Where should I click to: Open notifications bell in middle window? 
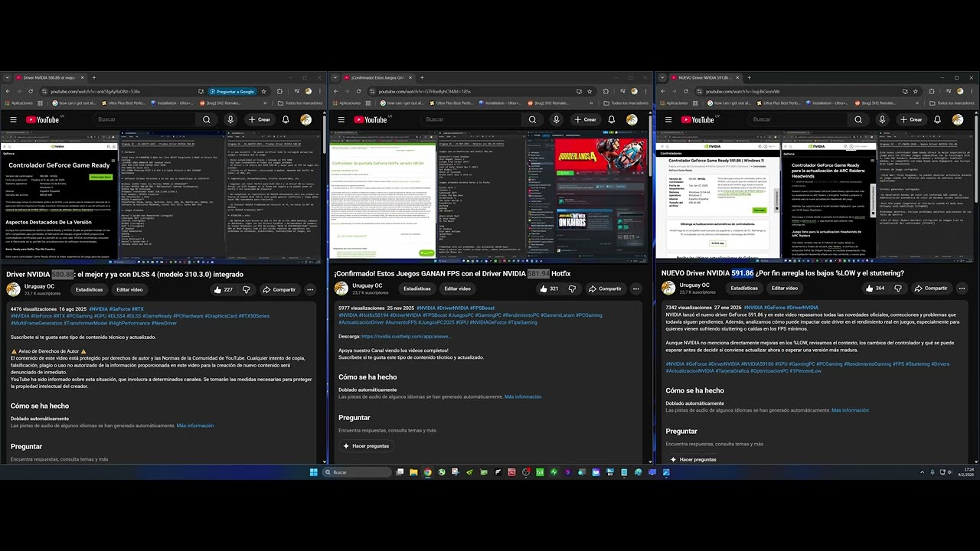[611, 119]
